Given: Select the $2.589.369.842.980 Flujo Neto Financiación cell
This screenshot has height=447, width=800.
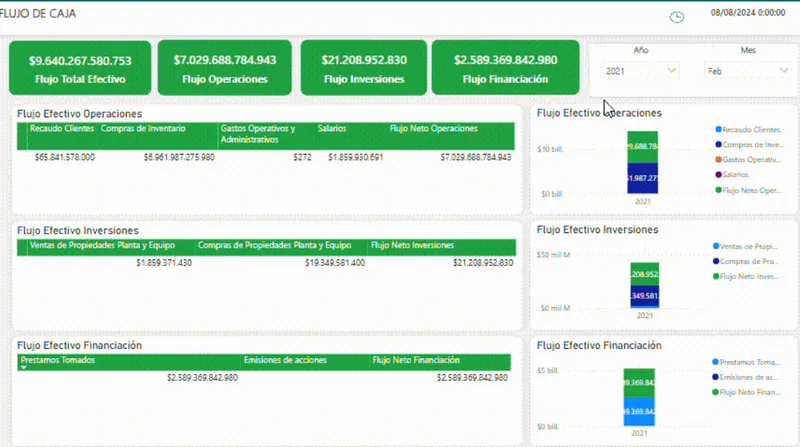Looking at the screenshot, I should pyautogui.click(x=472, y=378).
